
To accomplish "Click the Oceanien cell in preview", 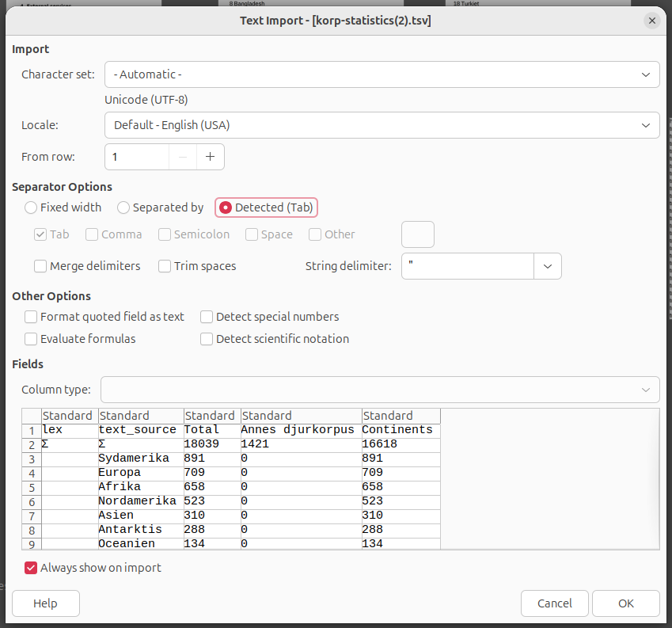I will pyautogui.click(x=141, y=543).
